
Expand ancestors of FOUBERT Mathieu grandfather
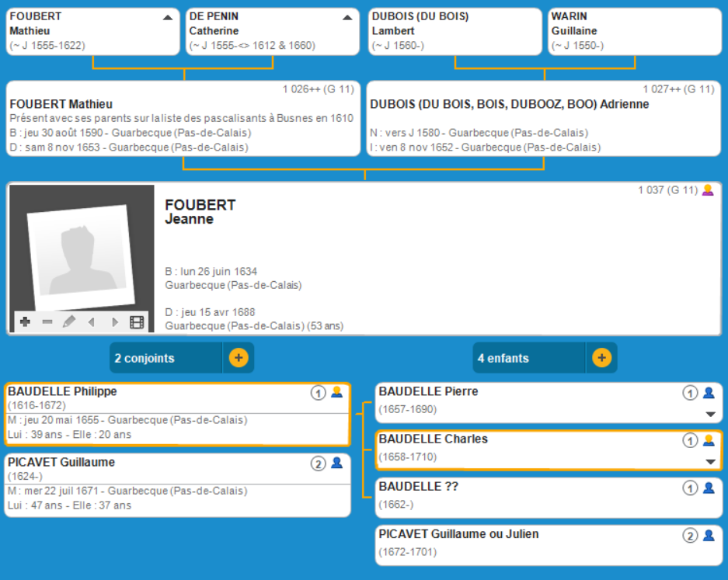(x=168, y=17)
